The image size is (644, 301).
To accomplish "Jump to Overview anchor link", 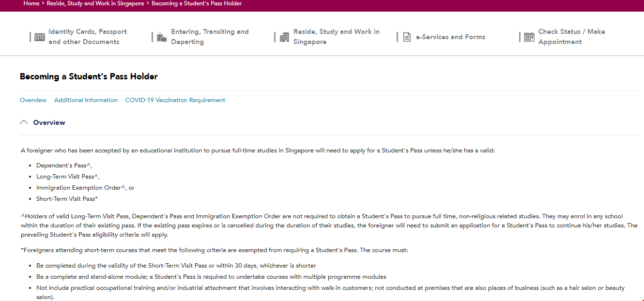I will click(33, 100).
